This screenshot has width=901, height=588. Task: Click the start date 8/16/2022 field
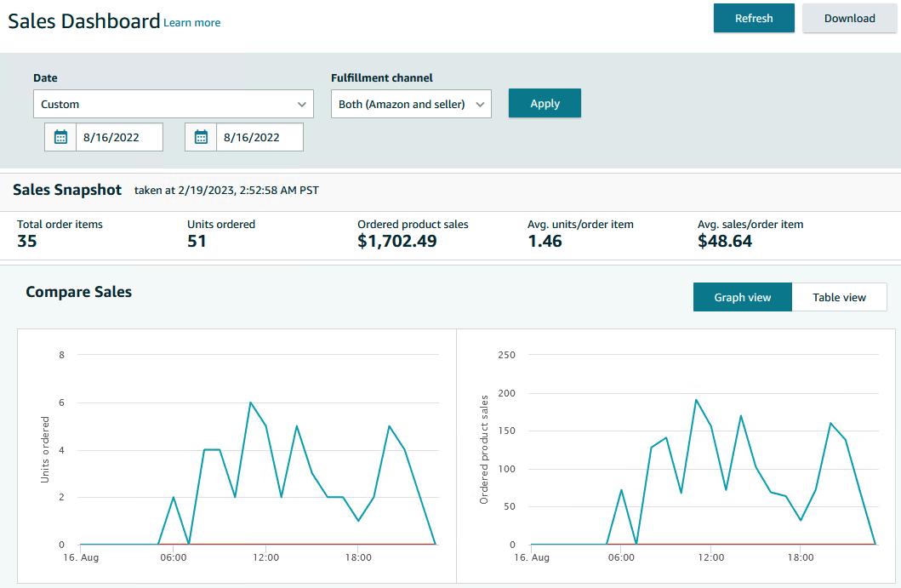[x=119, y=137]
